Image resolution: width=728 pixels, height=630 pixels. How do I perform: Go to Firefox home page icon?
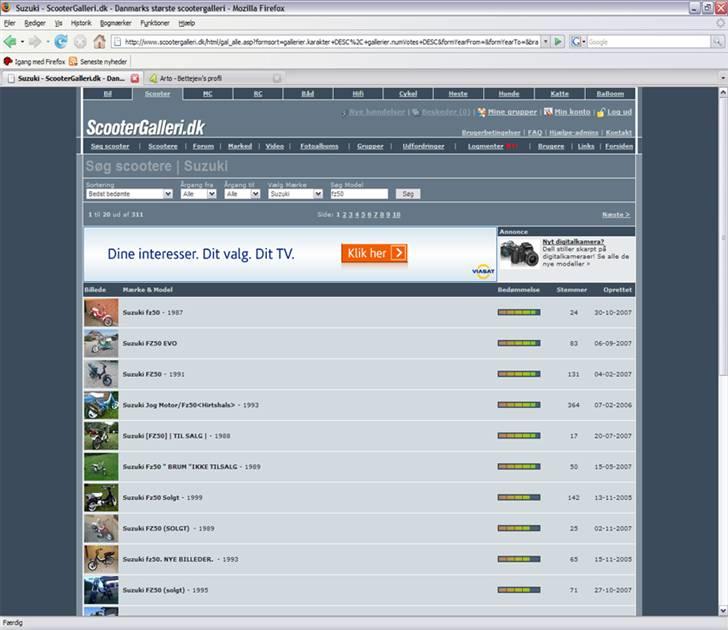click(x=99, y=42)
